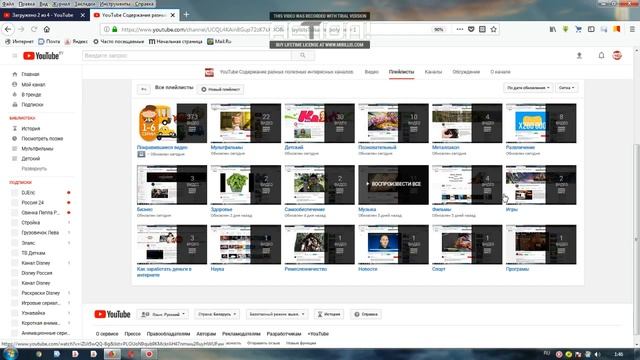The height and width of the screenshot is (360, 640).
Task: Switch to the 'Каналы' channel tab
Action: click(x=433, y=72)
